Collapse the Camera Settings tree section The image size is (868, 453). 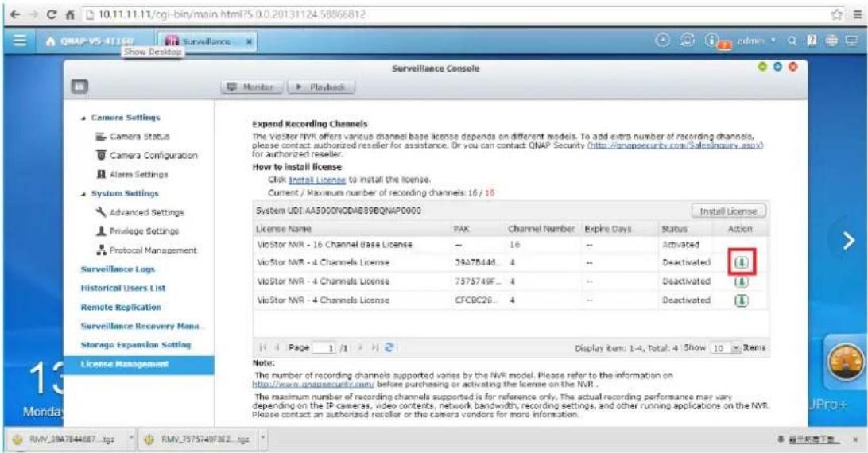83,118
